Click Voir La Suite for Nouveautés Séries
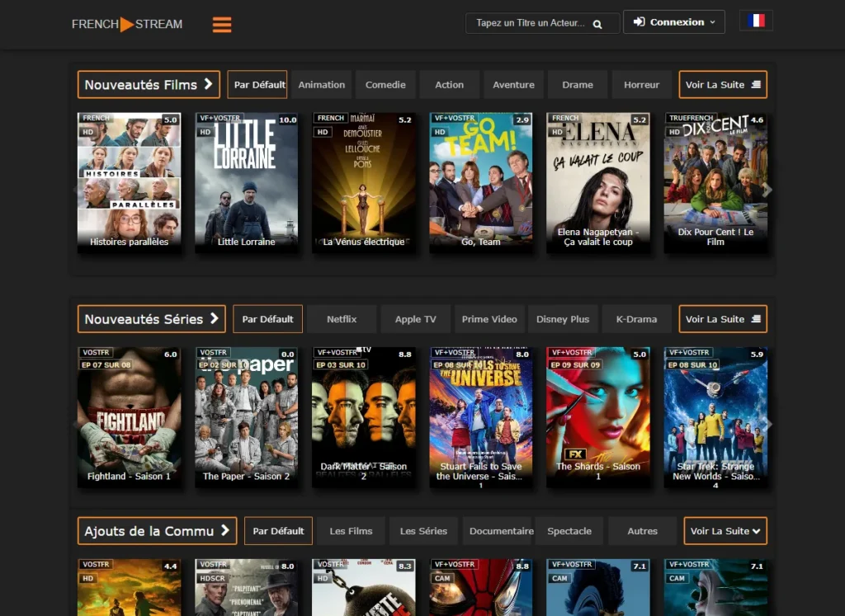845x616 pixels. (723, 319)
